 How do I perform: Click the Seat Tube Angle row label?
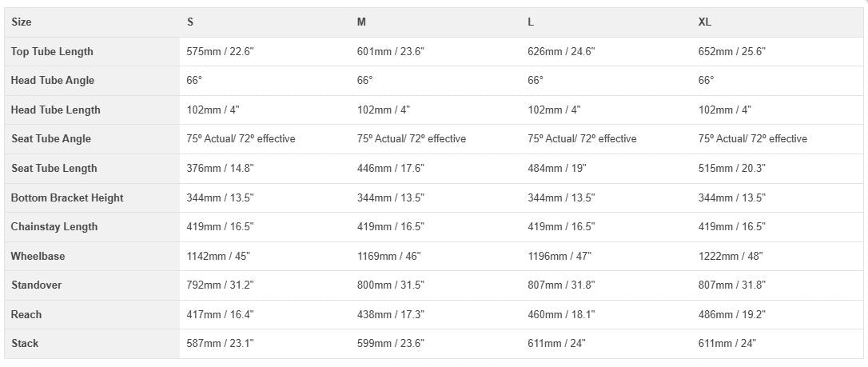pos(51,139)
